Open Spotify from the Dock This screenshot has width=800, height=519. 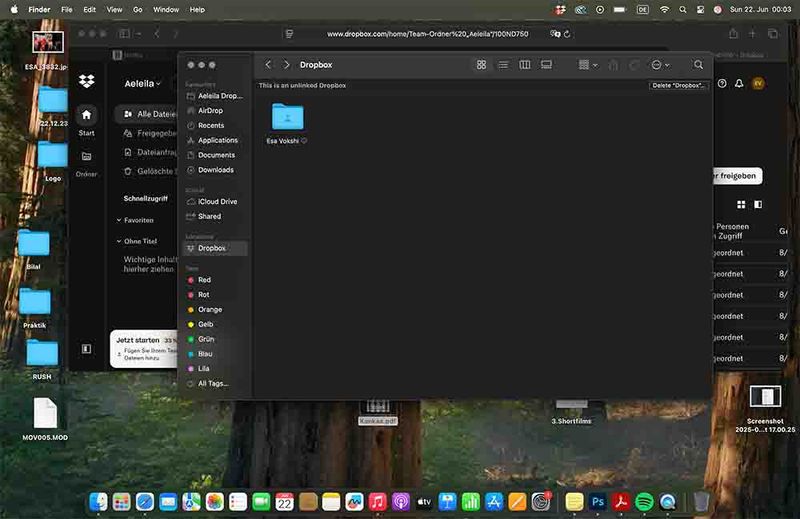click(644, 501)
